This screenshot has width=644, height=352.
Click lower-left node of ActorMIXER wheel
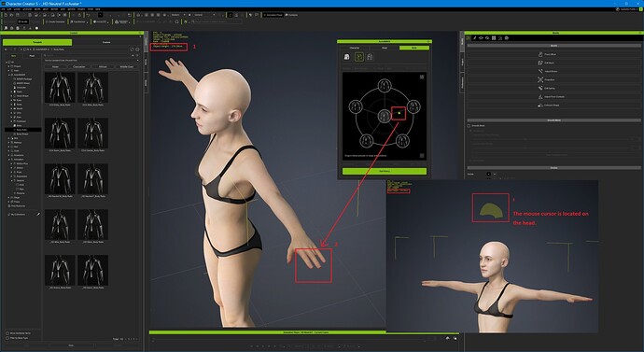(x=367, y=140)
